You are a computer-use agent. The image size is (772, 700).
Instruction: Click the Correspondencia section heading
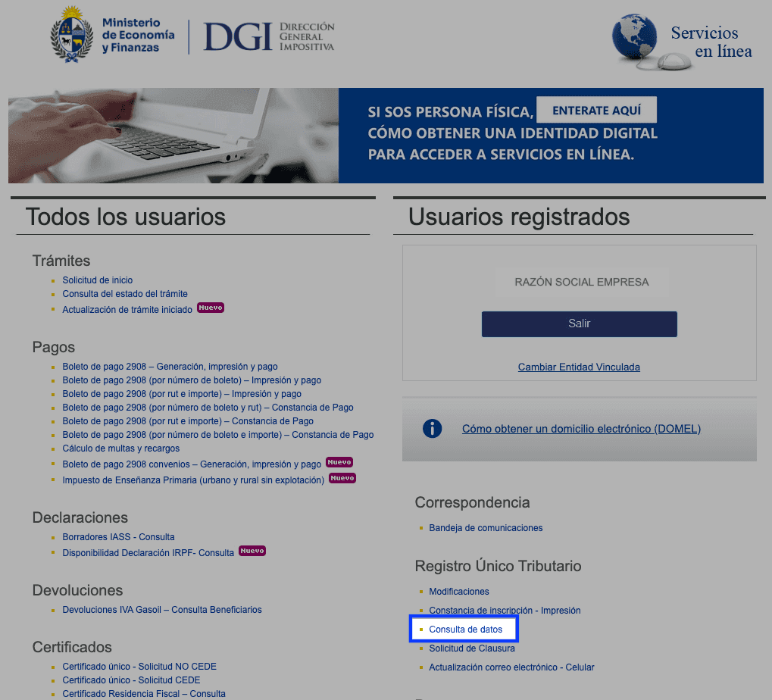point(472,502)
